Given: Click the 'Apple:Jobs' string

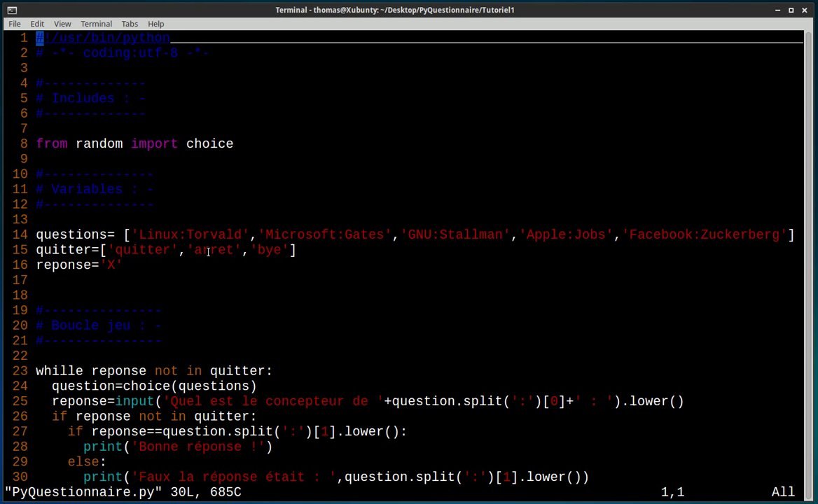Looking at the screenshot, I should (x=567, y=234).
